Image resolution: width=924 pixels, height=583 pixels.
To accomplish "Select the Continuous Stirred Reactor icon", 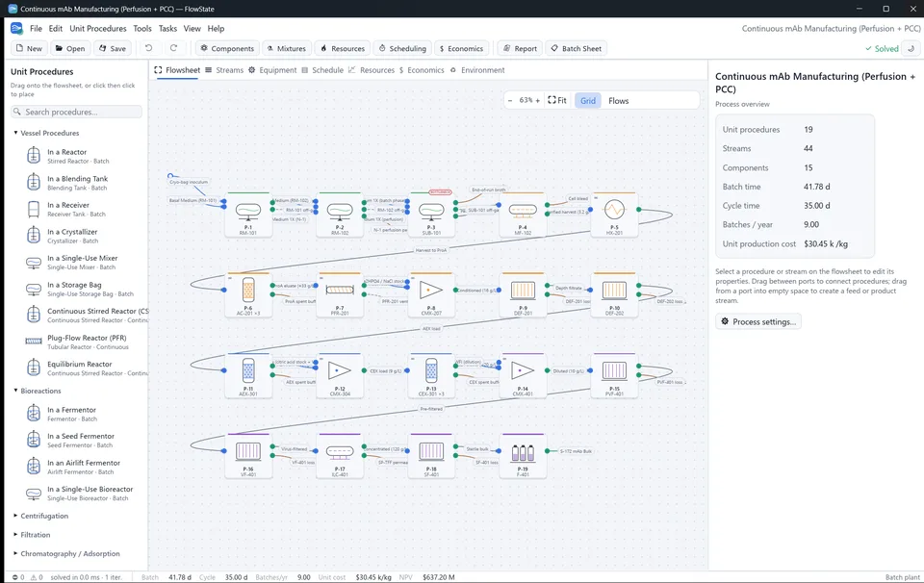I will point(34,315).
